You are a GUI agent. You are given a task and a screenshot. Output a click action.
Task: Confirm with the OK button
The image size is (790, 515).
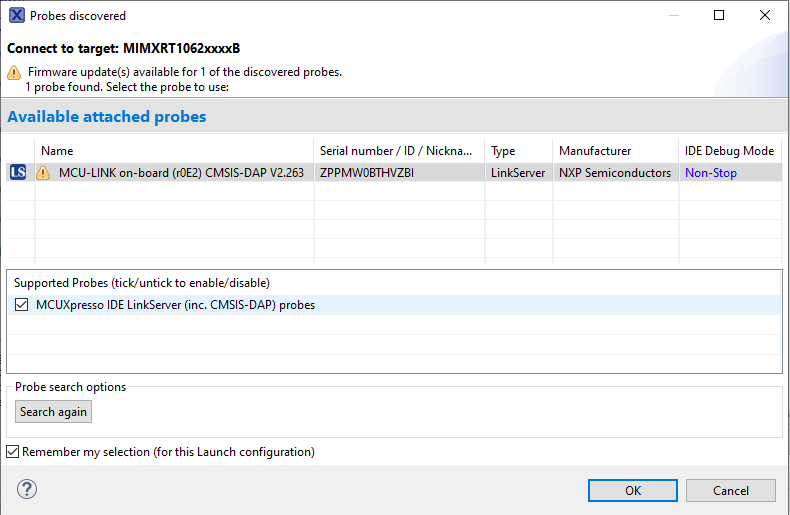click(633, 490)
